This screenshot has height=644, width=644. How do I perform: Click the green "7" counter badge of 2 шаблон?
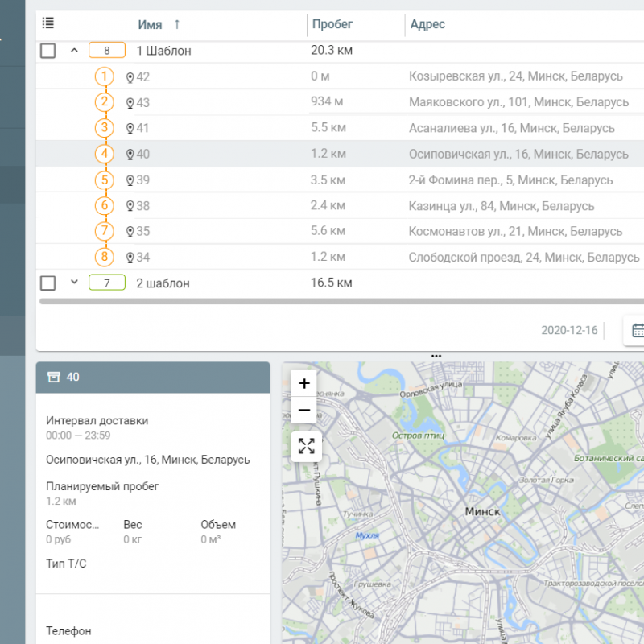coord(106,283)
